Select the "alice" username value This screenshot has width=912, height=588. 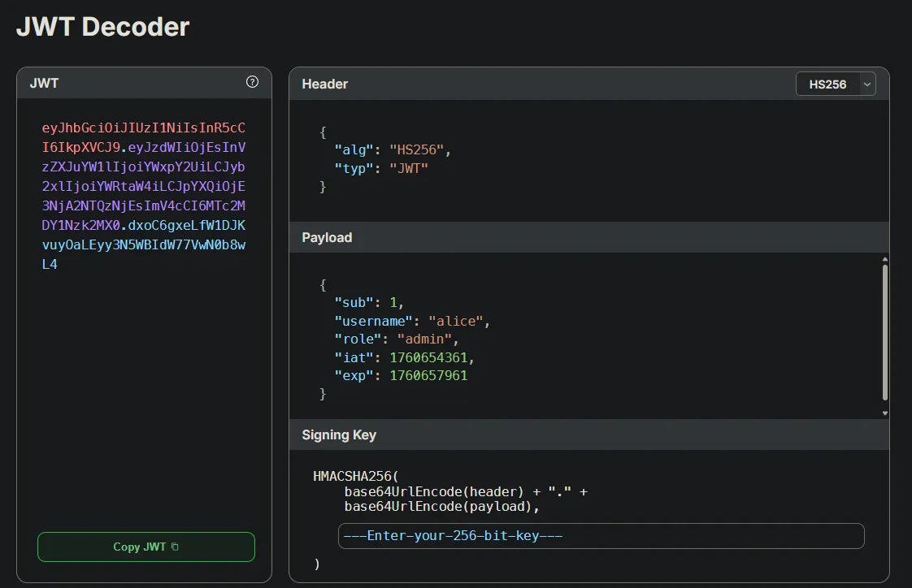click(457, 320)
